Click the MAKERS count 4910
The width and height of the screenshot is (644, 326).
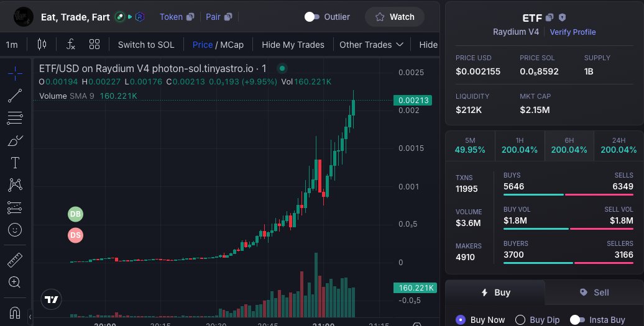click(465, 257)
